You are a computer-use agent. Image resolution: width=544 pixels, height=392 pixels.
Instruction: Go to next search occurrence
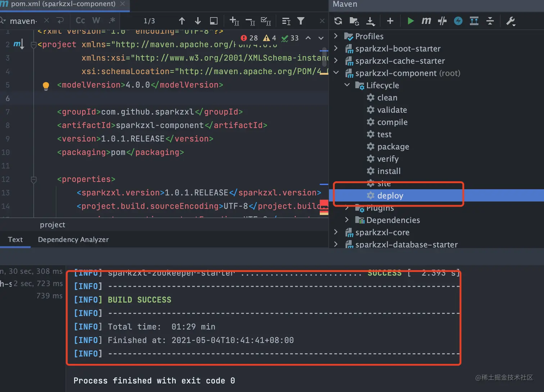click(x=198, y=21)
